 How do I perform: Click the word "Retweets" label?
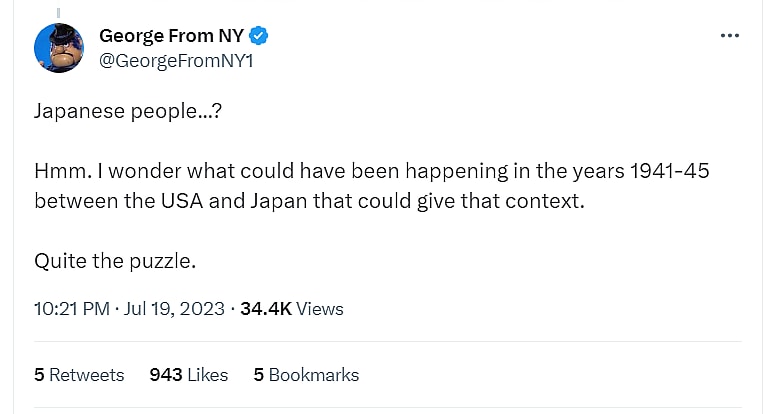[87, 375]
